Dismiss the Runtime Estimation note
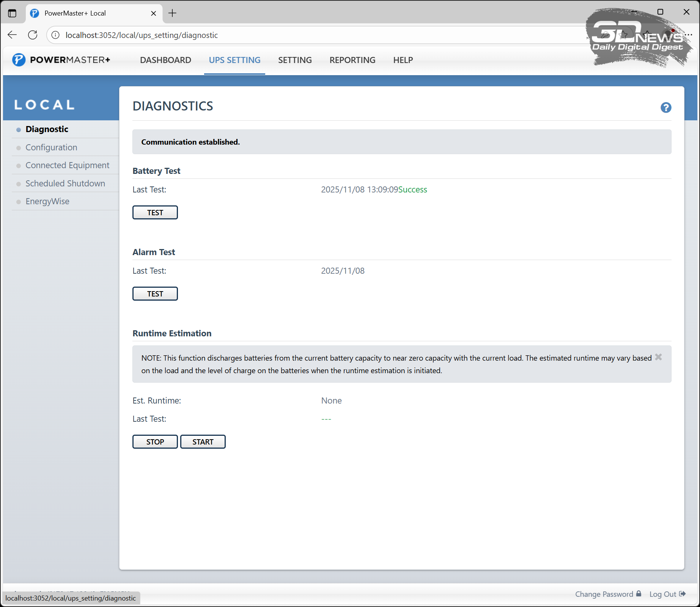This screenshot has height=607, width=700. pyautogui.click(x=658, y=357)
